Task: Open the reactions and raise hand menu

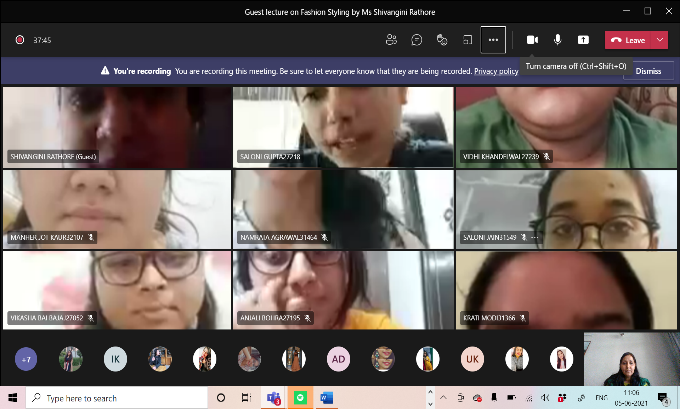Action: point(441,40)
